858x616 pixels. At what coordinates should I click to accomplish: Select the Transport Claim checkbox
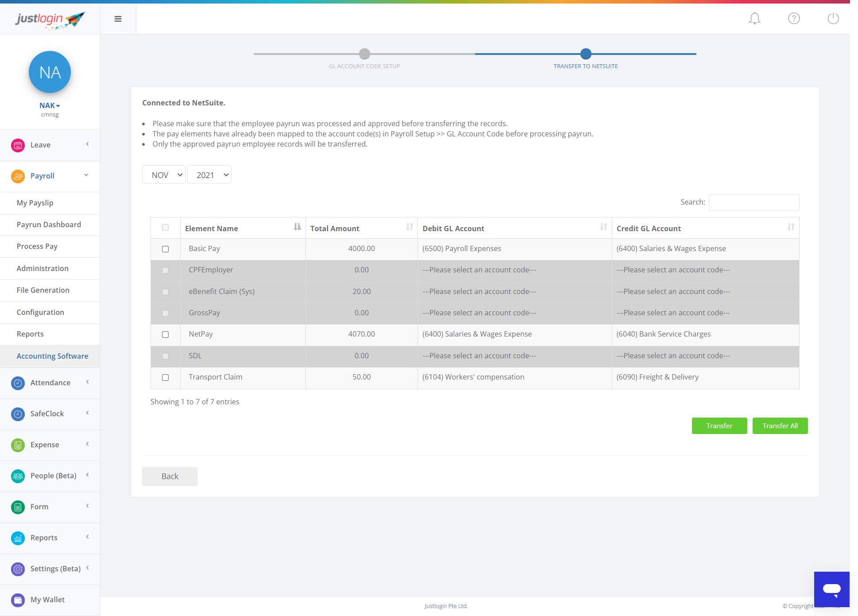tap(165, 377)
